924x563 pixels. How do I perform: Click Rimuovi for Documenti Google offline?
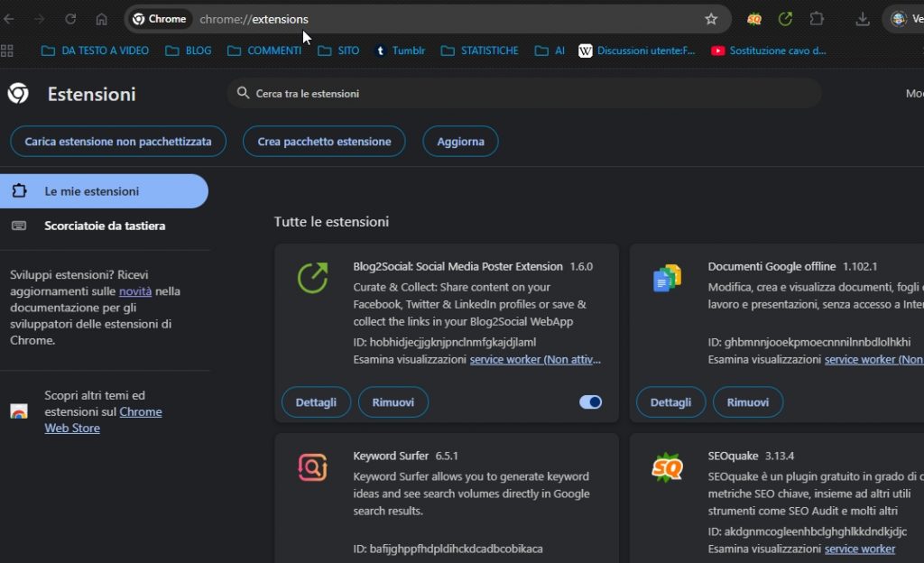[x=748, y=402]
